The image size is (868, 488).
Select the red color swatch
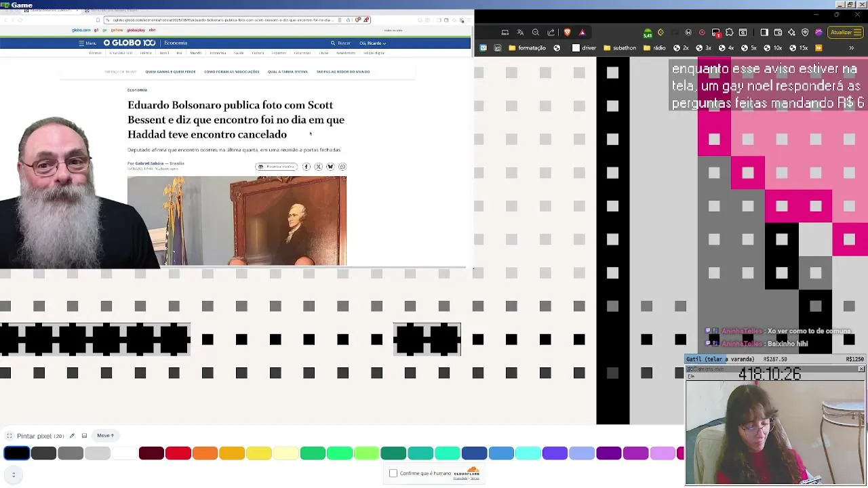178,453
